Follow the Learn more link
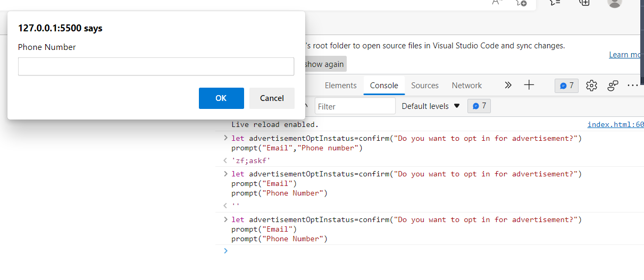Screen dimensions: 644x280 click(626, 55)
